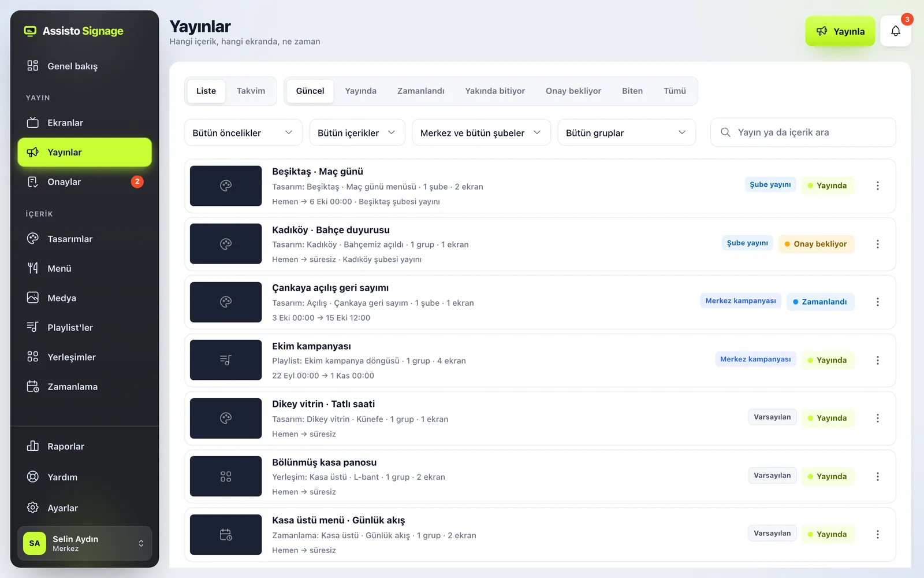Image resolution: width=924 pixels, height=578 pixels.
Task: Go to Genel bakış dashboard
Action: coord(84,66)
